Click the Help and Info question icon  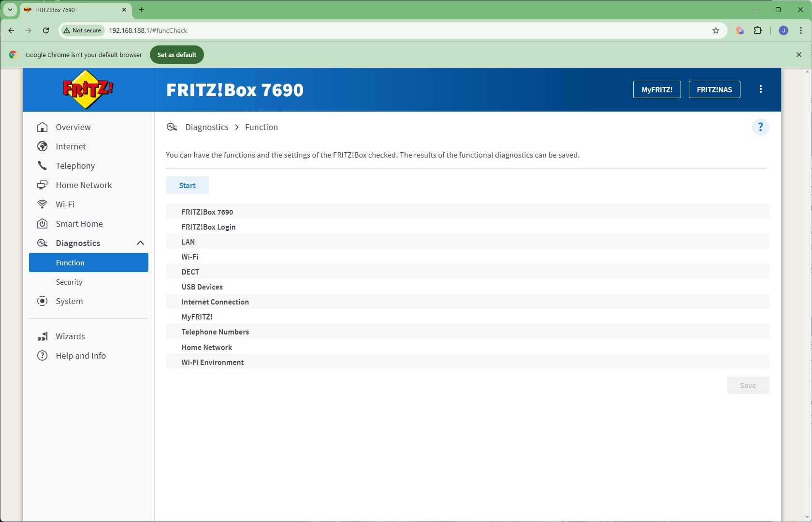[x=43, y=356]
